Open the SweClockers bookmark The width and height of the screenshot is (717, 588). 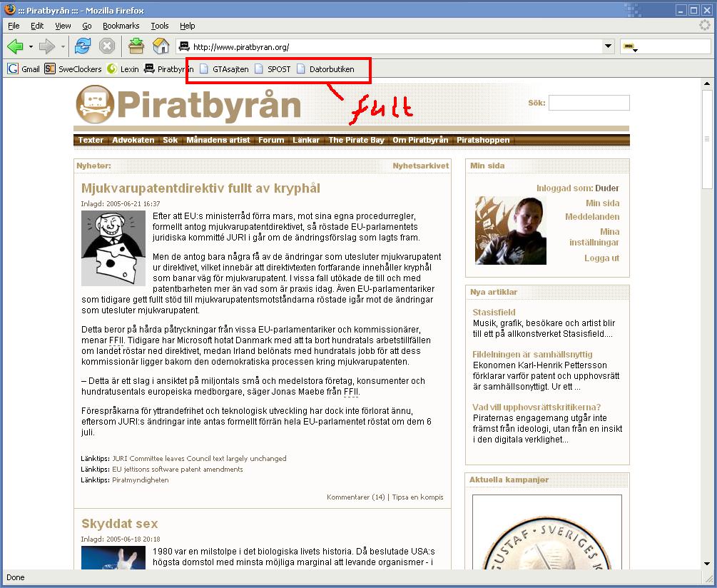73,69
